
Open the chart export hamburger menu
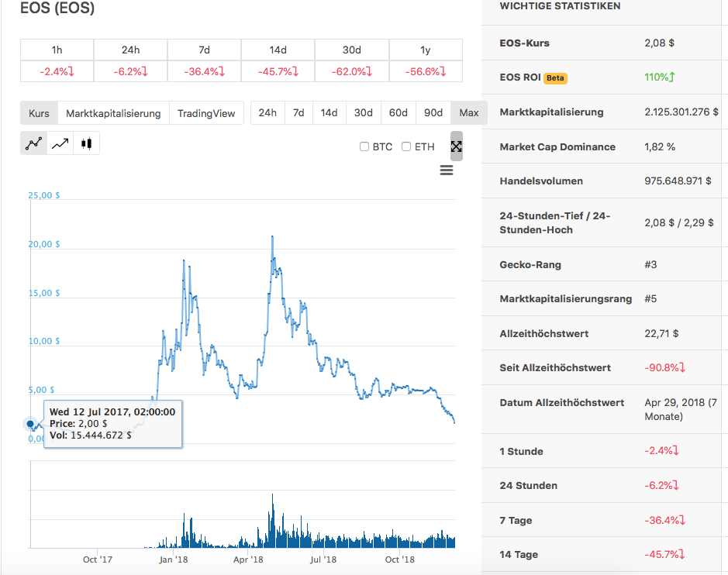pos(446,170)
